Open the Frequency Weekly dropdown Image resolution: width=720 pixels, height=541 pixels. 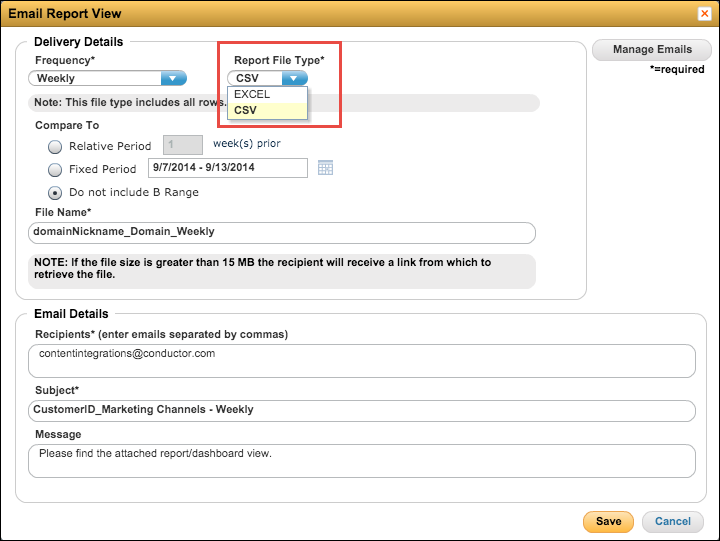coord(107,78)
